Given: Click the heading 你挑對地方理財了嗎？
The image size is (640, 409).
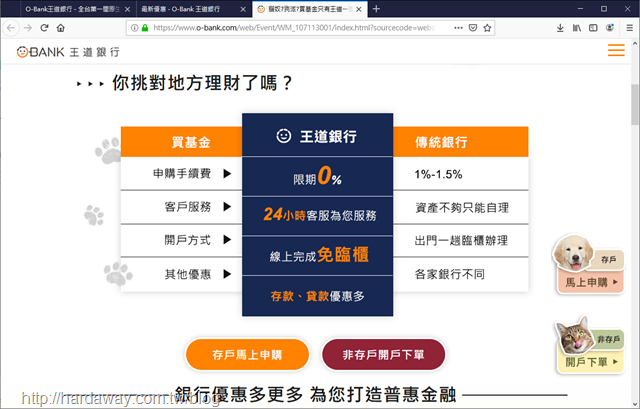Looking at the screenshot, I should point(202,83).
